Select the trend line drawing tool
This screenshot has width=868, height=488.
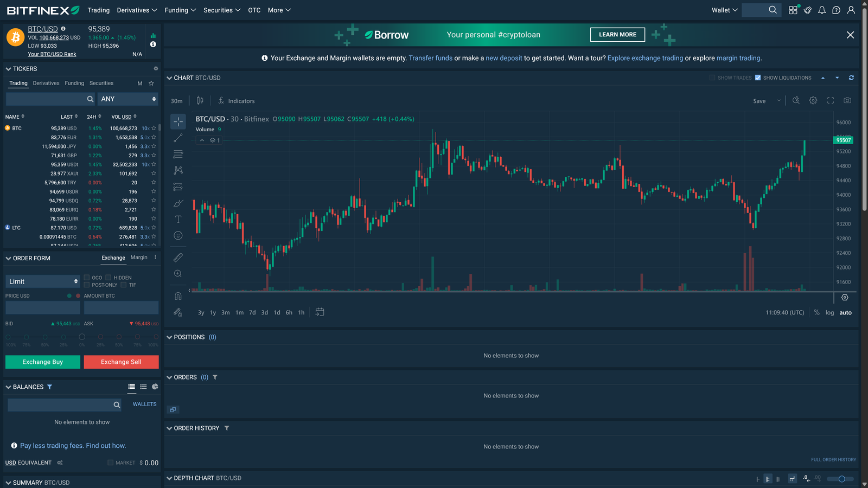click(178, 138)
